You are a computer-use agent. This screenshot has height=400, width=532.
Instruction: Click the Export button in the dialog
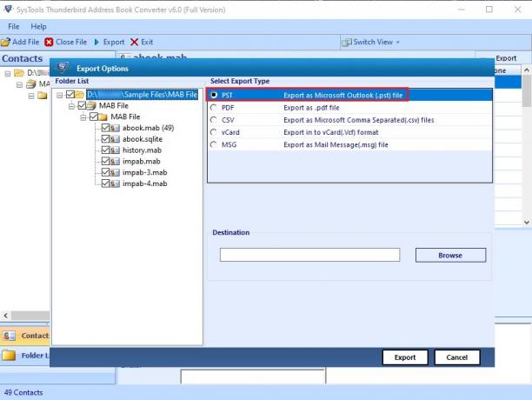[x=405, y=357]
